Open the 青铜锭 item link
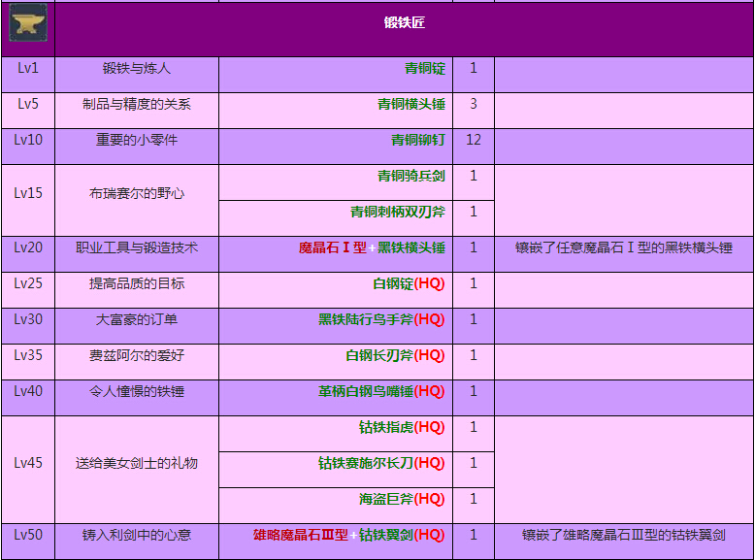This screenshot has height=560, width=755. coord(425,68)
